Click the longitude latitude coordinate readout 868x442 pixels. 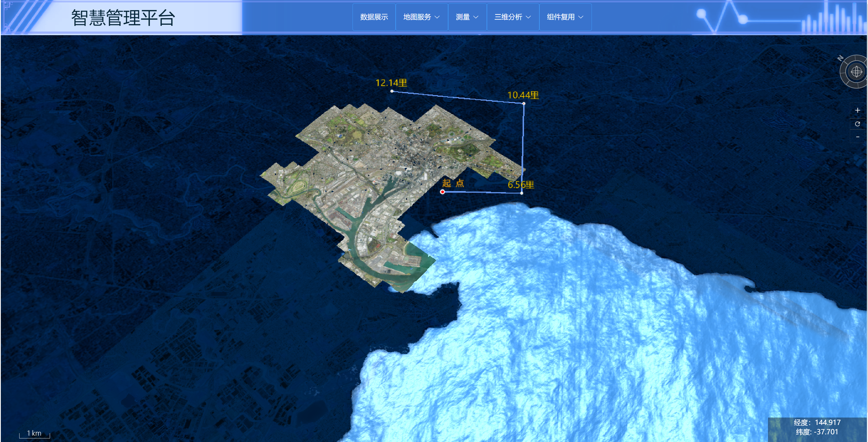[x=817, y=427]
